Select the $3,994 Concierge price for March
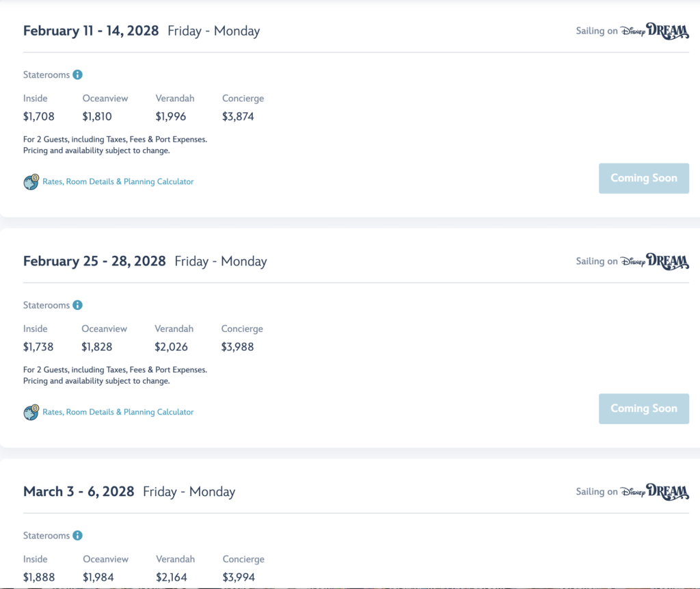The height and width of the screenshot is (589, 700). [239, 577]
